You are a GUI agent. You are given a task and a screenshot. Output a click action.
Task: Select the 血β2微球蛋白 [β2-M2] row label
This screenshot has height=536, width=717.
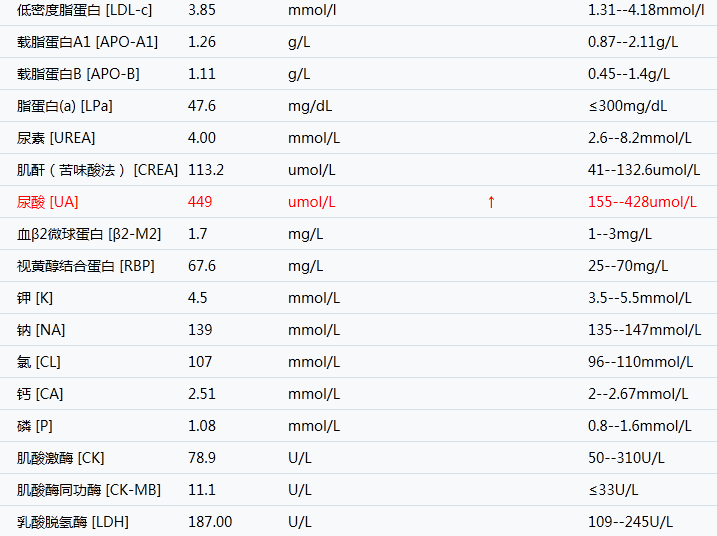click(x=89, y=234)
